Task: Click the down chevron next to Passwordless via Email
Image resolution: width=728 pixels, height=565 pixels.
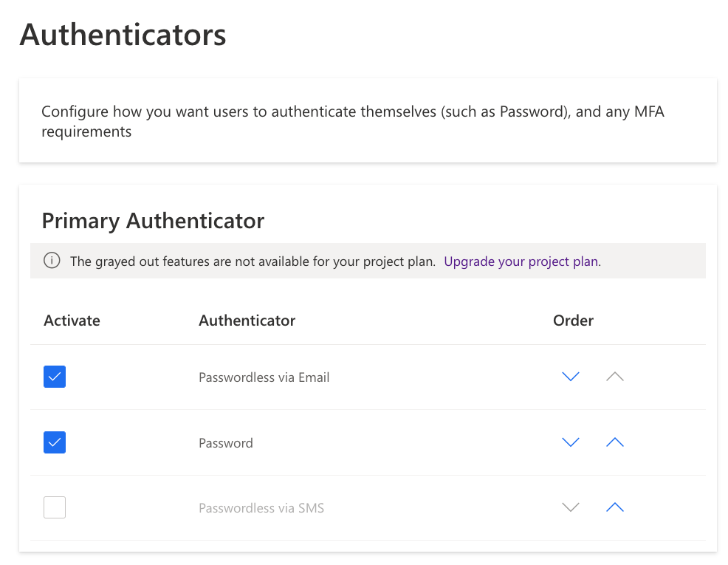Action: 570,377
